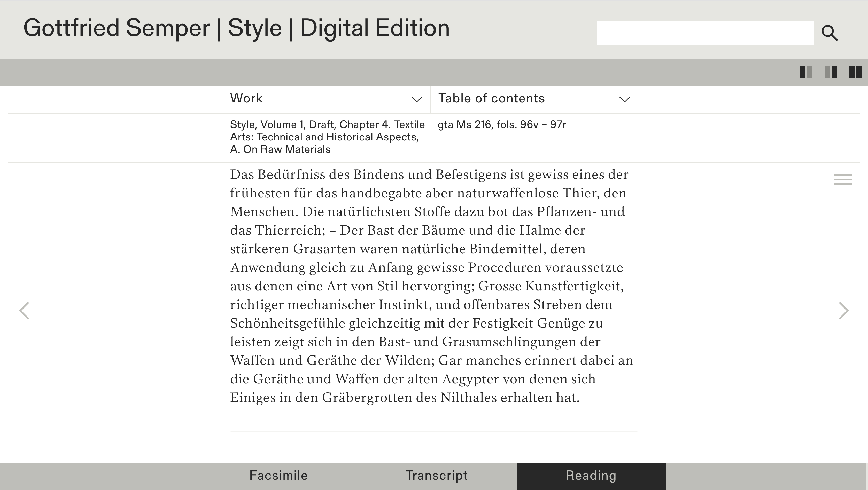
Task: Switch to left-emphasis column layout icon
Action: [x=806, y=72]
